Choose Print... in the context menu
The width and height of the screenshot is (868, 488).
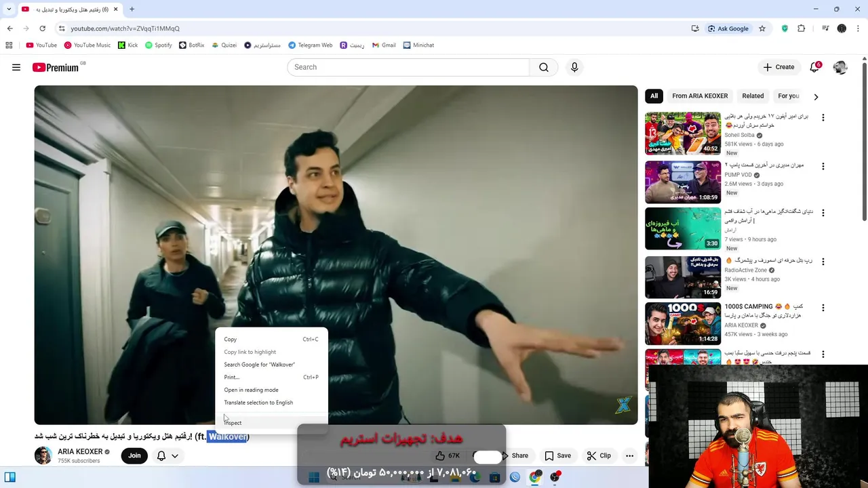point(271,377)
